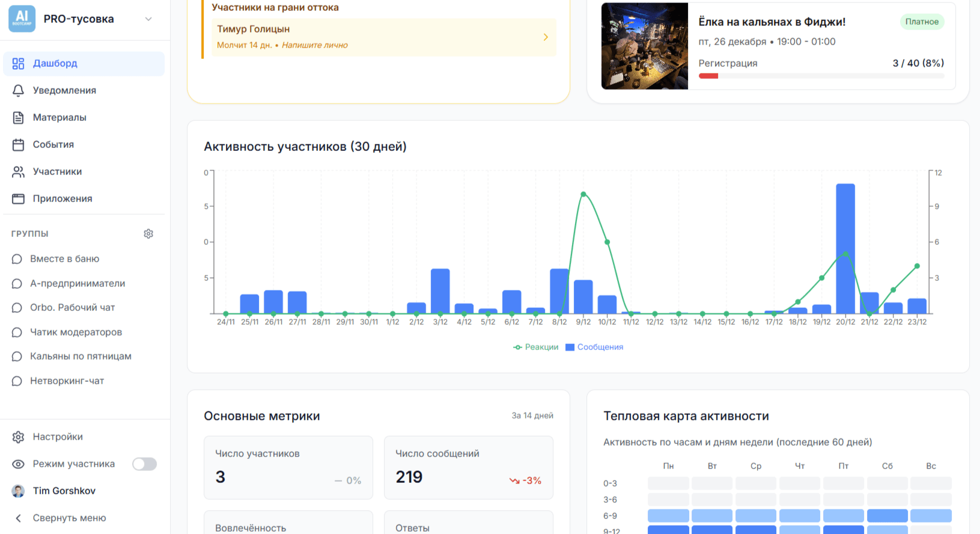Click the Tim Gorshkov profile link
This screenshot has height=534, width=980.
64,491
